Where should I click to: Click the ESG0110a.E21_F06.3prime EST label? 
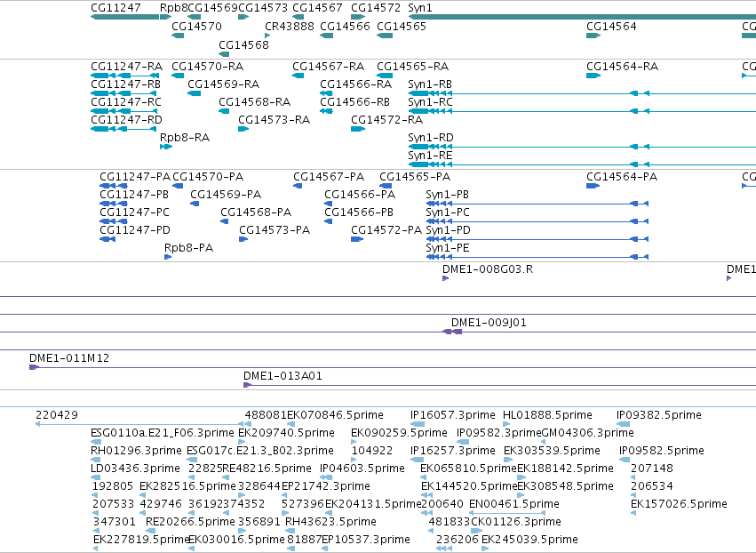[x=163, y=433]
